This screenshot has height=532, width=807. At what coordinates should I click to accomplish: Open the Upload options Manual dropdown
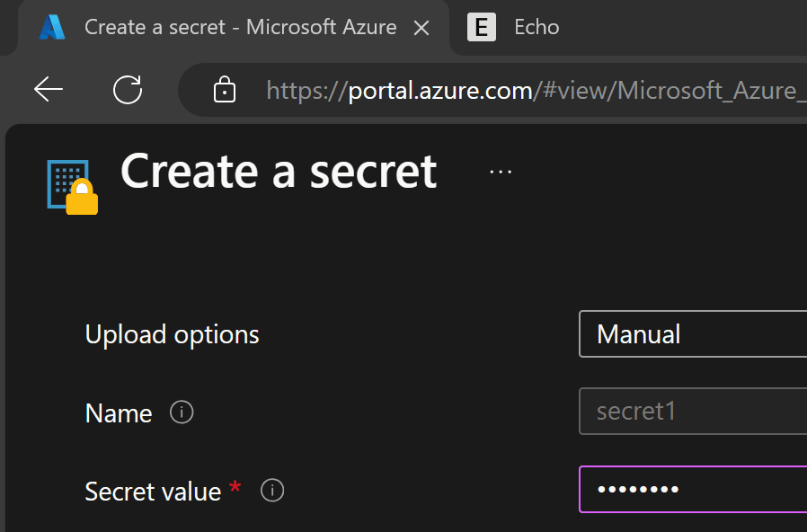[693, 334]
